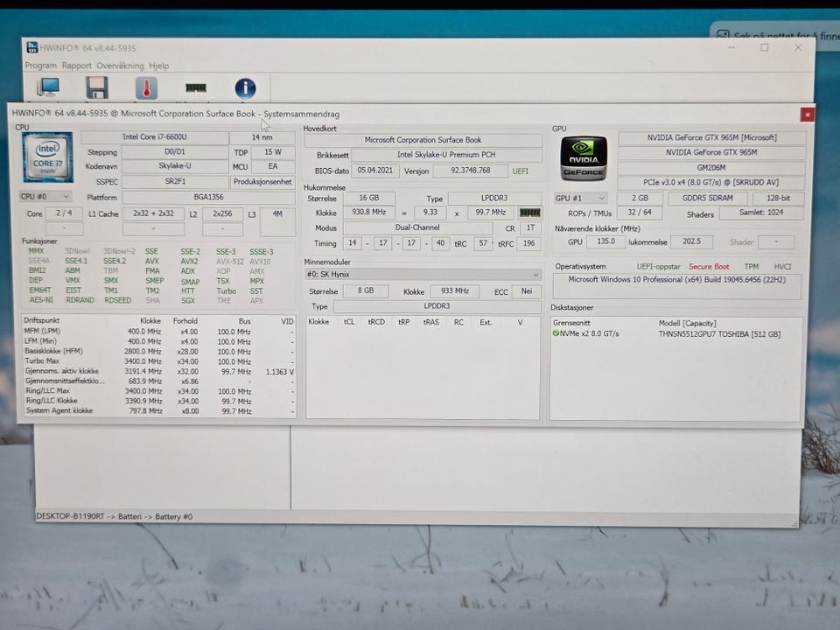The width and height of the screenshot is (840, 630).
Task: Click the tRAS column header
Action: point(430,322)
